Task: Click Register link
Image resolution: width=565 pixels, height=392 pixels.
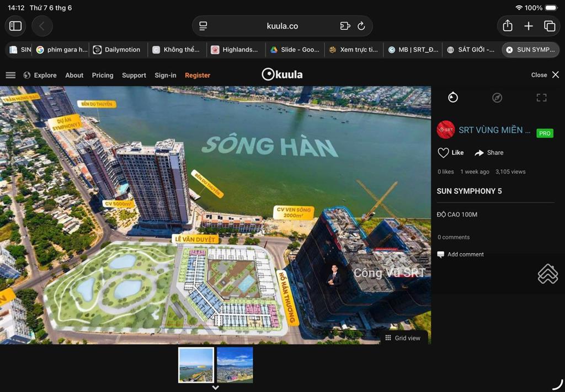Action: (x=198, y=75)
